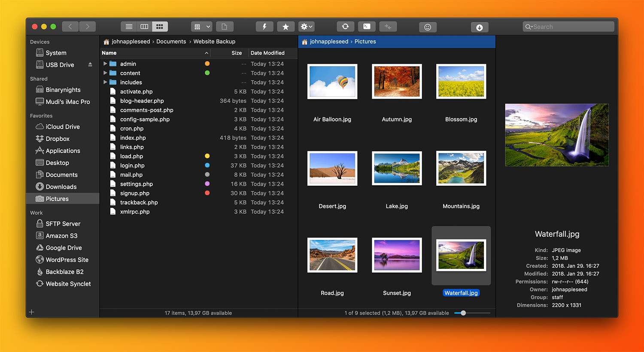Click the back navigation button
The height and width of the screenshot is (352, 644).
(x=70, y=27)
